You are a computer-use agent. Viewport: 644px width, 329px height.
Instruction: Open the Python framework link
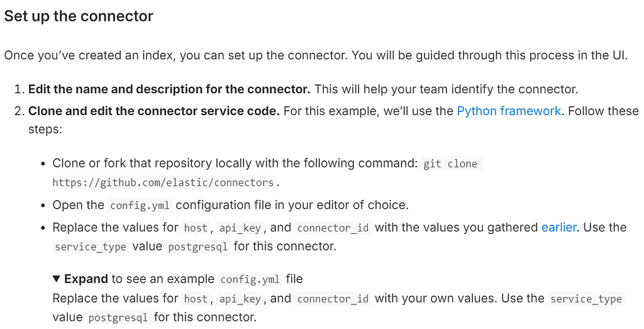click(508, 111)
